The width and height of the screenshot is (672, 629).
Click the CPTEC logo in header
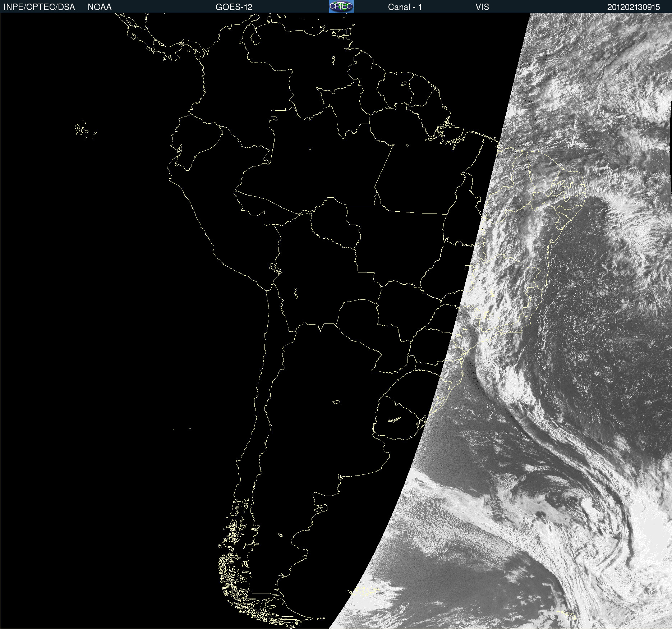[341, 6]
